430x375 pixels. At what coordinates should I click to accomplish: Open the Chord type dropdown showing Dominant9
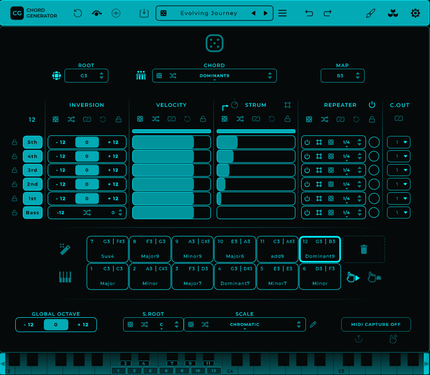click(x=214, y=76)
